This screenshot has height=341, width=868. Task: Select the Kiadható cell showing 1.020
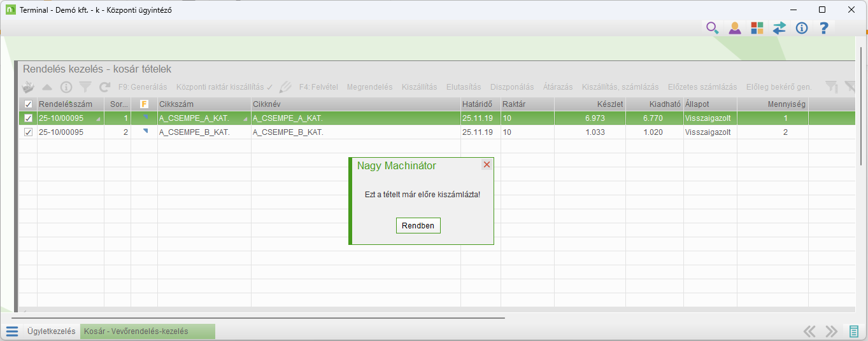[x=655, y=132]
